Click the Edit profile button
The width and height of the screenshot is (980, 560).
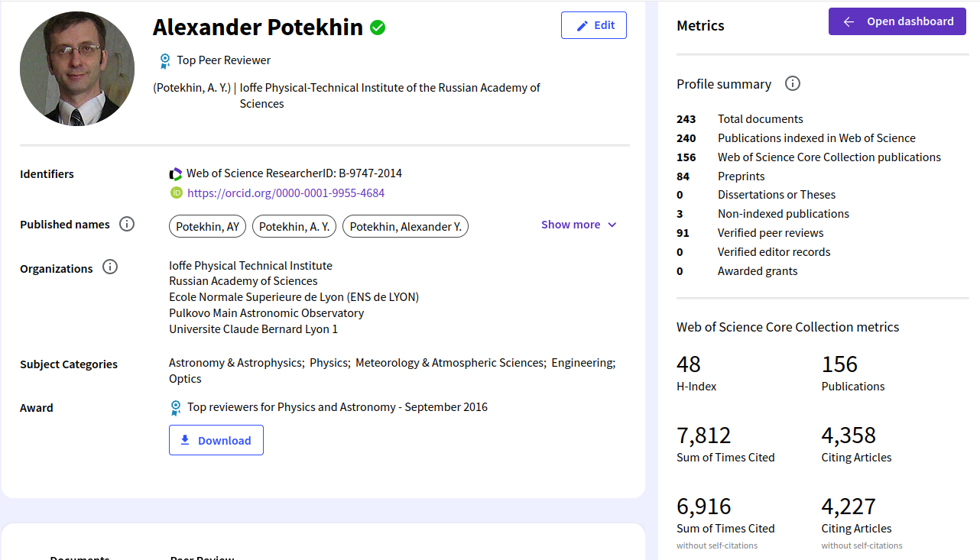click(594, 25)
